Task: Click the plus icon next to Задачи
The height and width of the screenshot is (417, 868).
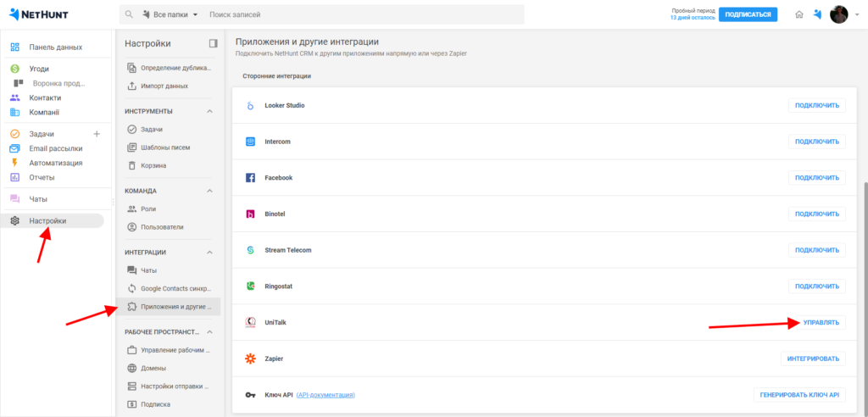Action: 96,134
